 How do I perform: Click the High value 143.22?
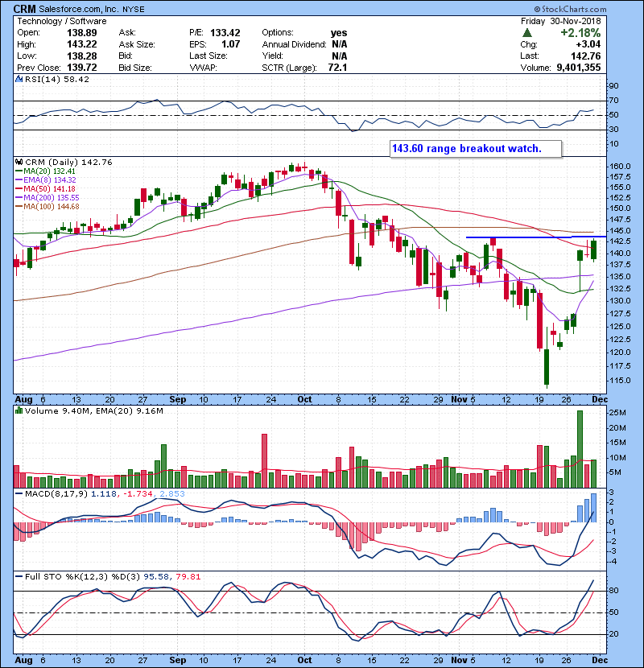pyautogui.click(x=82, y=44)
